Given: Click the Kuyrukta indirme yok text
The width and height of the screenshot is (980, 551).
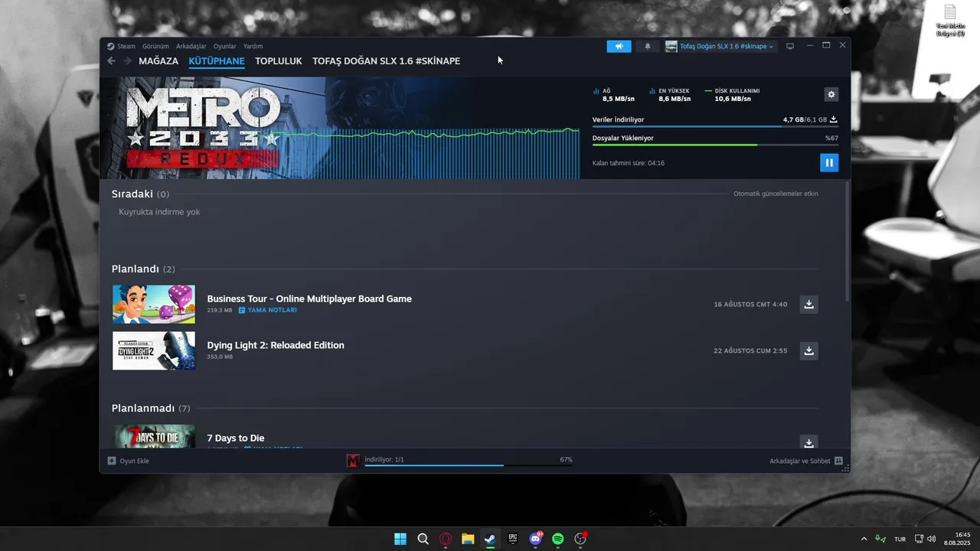Looking at the screenshot, I should (159, 212).
